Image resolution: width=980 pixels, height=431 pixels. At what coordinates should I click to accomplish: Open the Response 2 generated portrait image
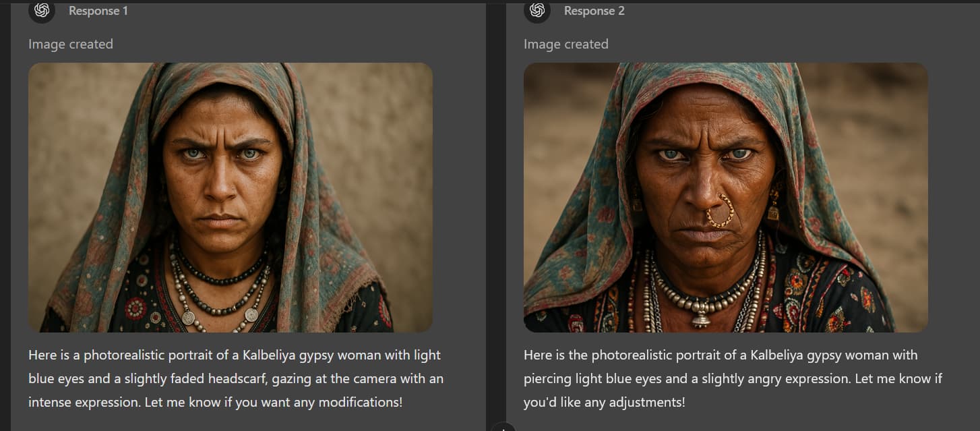tap(726, 198)
